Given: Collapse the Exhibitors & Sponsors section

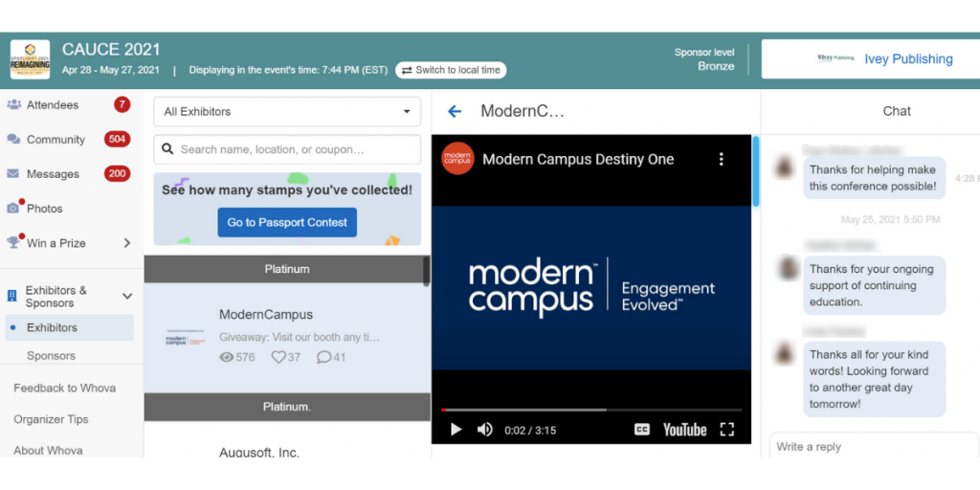Looking at the screenshot, I should [x=126, y=297].
